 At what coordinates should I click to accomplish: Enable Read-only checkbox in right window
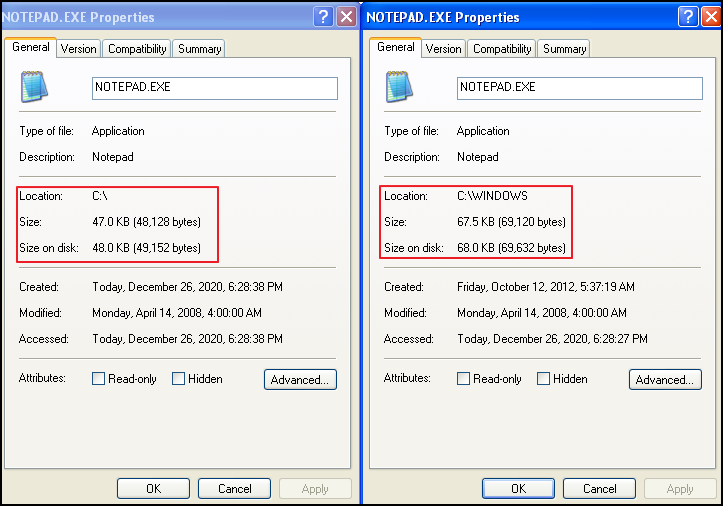point(463,379)
